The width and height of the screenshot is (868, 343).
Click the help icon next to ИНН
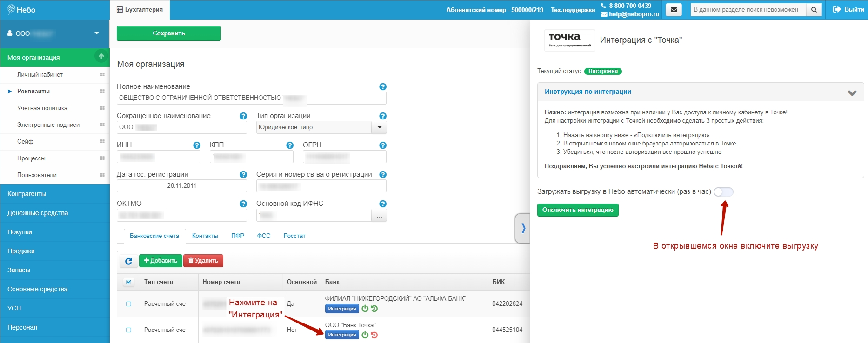tap(197, 145)
